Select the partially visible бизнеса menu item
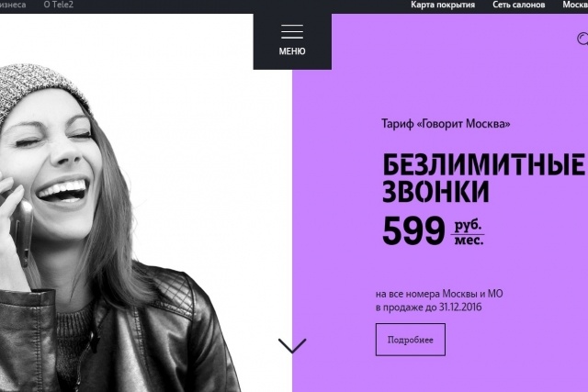Viewport: 588px width, 392px height. click(x=13, y=5)
